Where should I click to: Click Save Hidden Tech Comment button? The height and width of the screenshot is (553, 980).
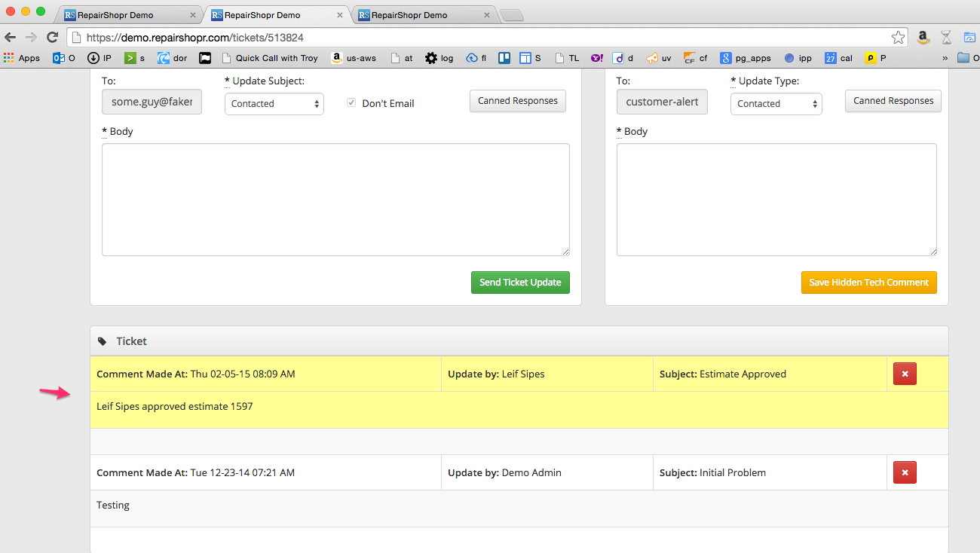click(x=868, y=283)
